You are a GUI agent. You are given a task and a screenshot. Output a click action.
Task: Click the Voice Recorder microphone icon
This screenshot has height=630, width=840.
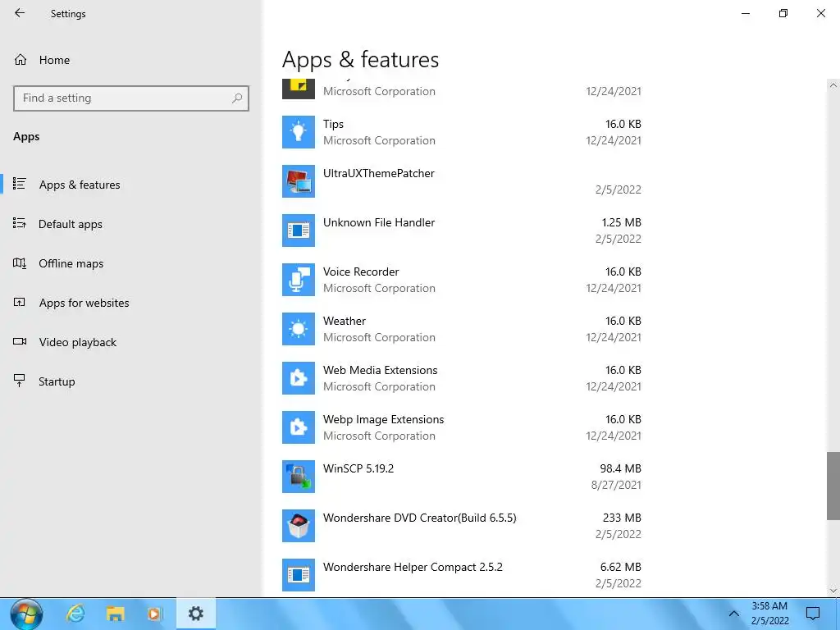click(299, 280)
